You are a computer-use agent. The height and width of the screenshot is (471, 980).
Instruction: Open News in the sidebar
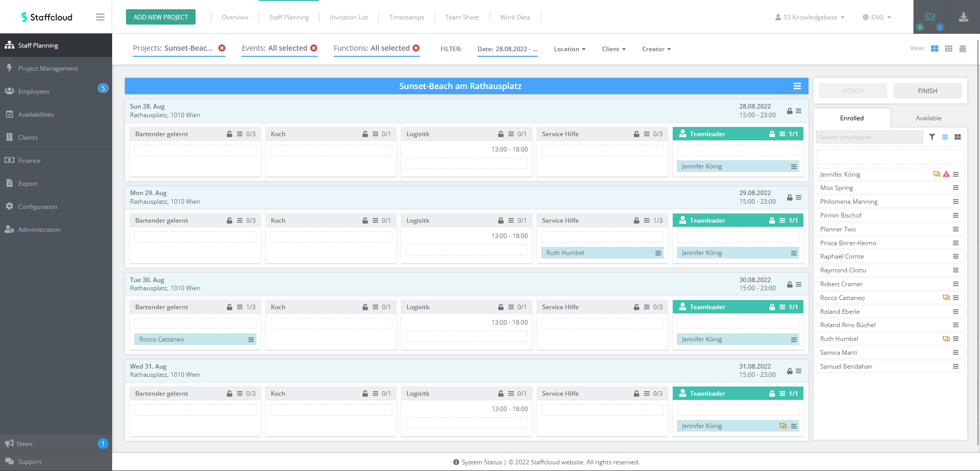[56, 443]
